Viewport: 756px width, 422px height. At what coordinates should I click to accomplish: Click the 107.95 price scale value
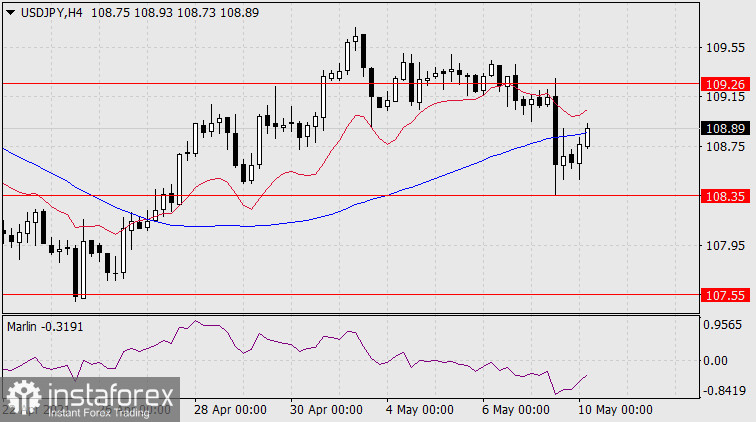point(724,246)
